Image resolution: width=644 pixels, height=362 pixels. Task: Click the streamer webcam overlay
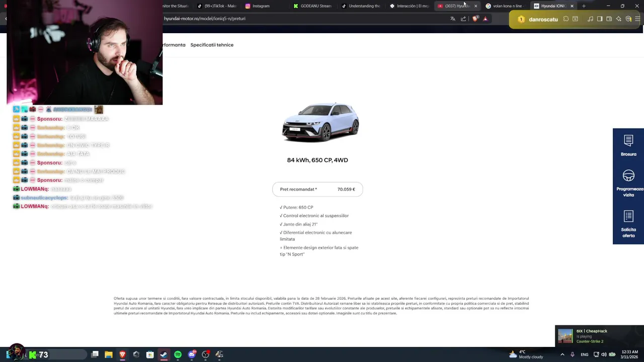[x=85, y=52]
